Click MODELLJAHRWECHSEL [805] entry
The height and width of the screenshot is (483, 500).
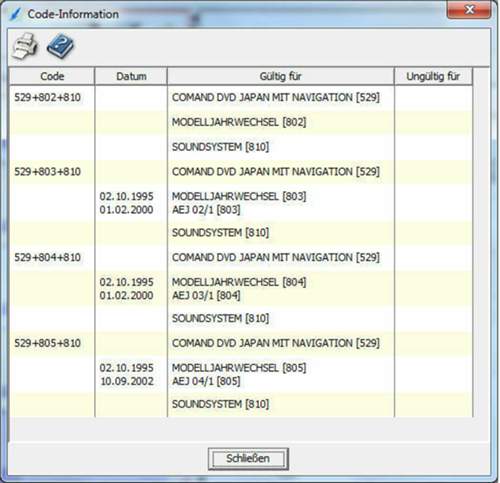tap(239, 368)
